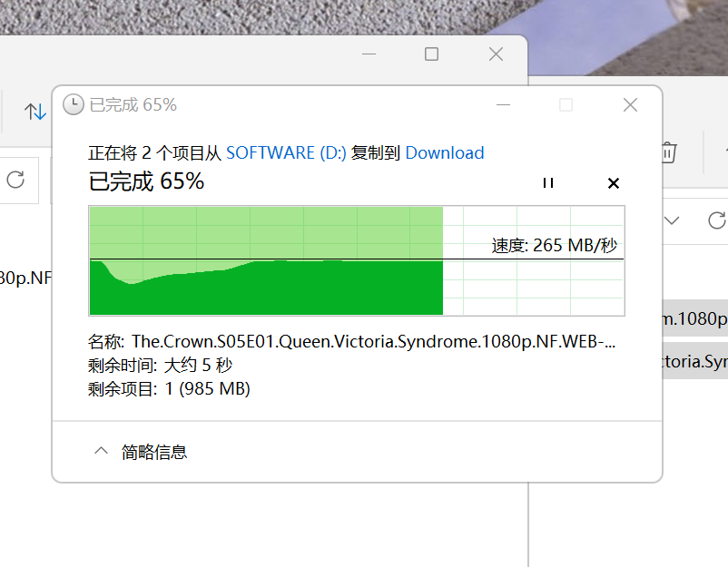Close the copy progress dialog window
This screenshot has height=567, width=728.
630,105
